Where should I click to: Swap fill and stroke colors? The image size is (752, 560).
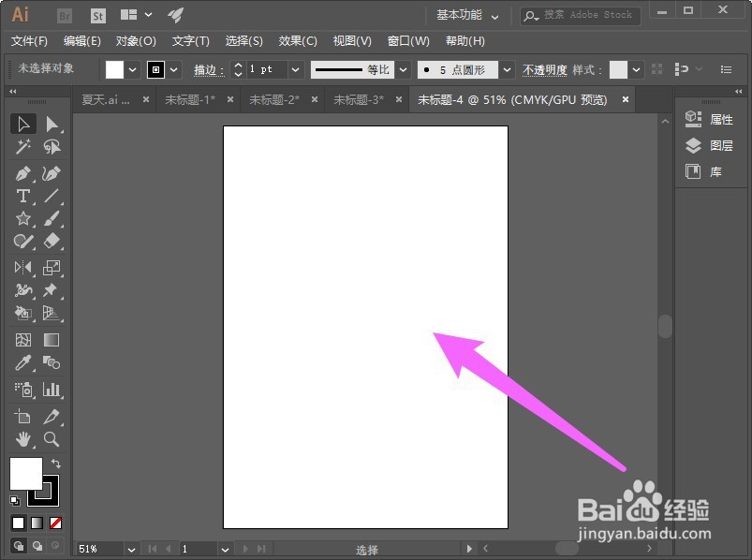click(56, 464)
